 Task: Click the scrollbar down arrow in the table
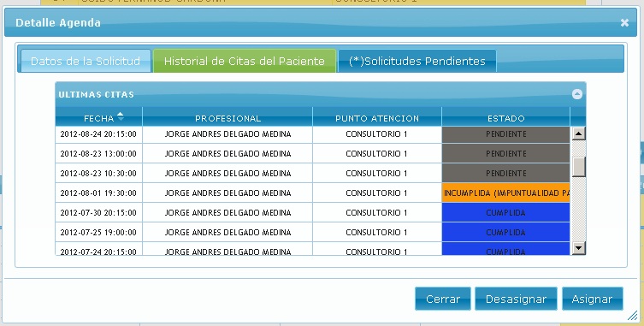(578, 247)
